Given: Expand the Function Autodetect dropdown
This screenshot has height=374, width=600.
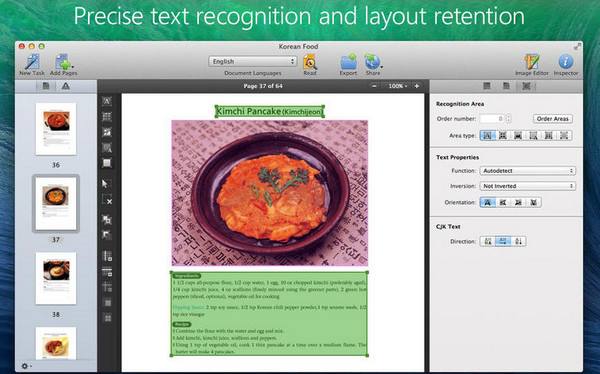Looking at the screenshot, I should click(x=528, y=171).
